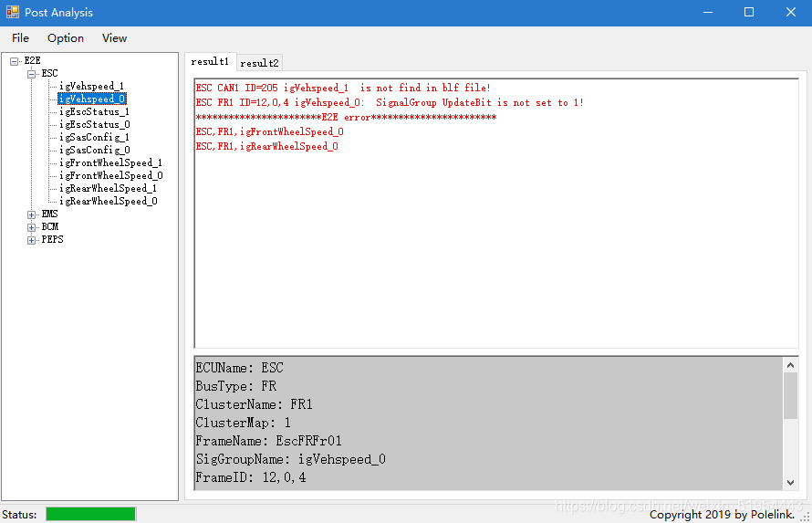Select igSasConfig_1 in the tree

(x=94, y=137)
